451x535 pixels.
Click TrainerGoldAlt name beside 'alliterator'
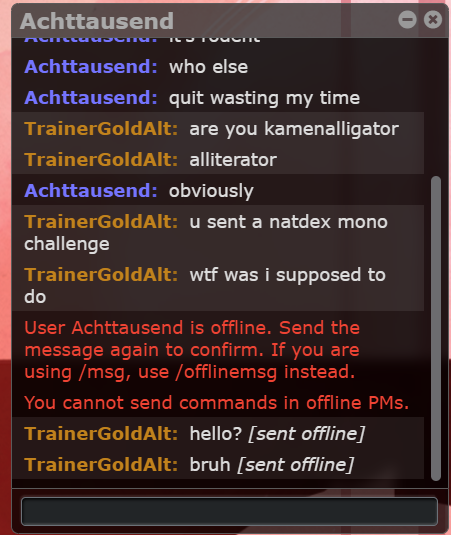pos(101,160)
